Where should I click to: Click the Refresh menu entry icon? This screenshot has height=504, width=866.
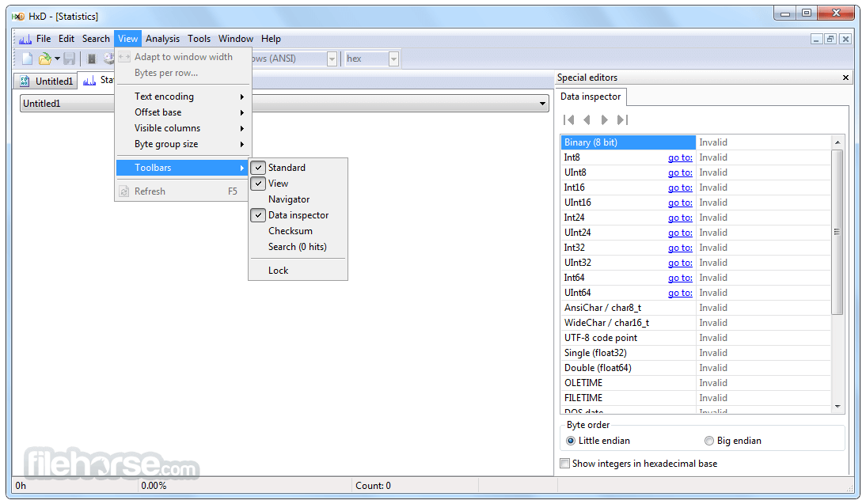click(x=124, y=191)
